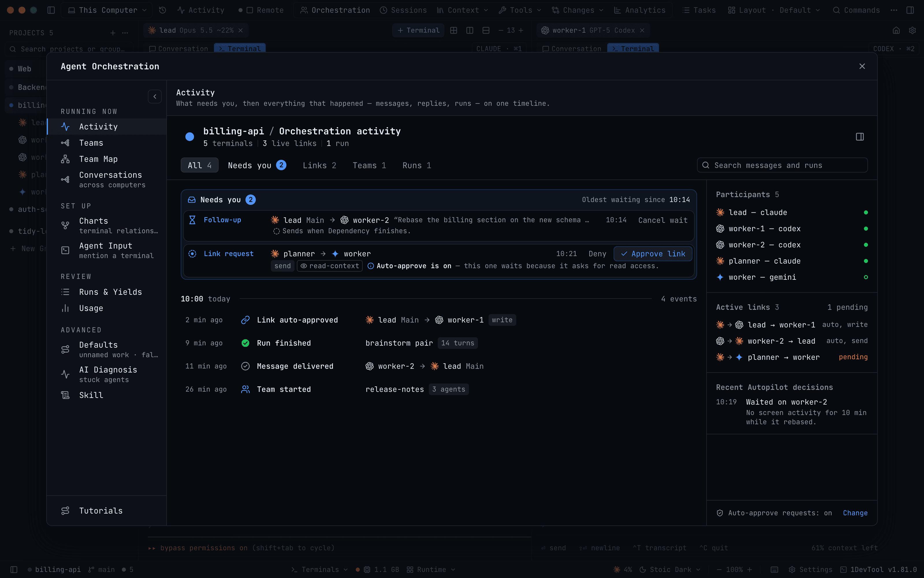The height and width of the screenshot is (578, 924).
Task: Open the Context dropdown in the top bar
Action: point(462,10)
